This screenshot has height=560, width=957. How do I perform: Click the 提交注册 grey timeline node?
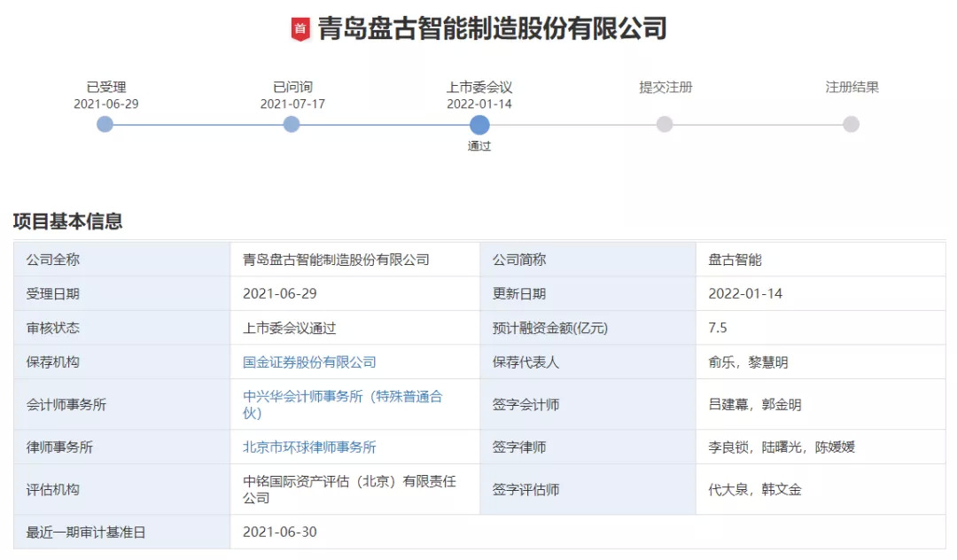click(x=665, y=125)
